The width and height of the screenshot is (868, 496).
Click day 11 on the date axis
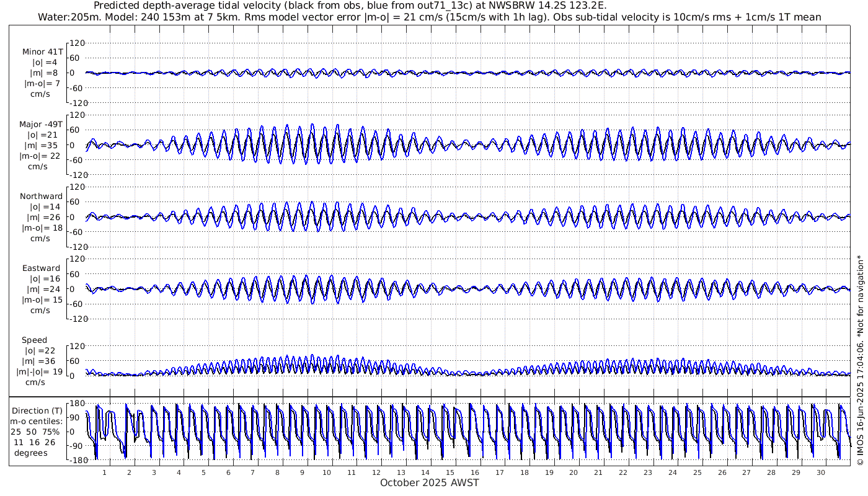(x=351, y=472)
